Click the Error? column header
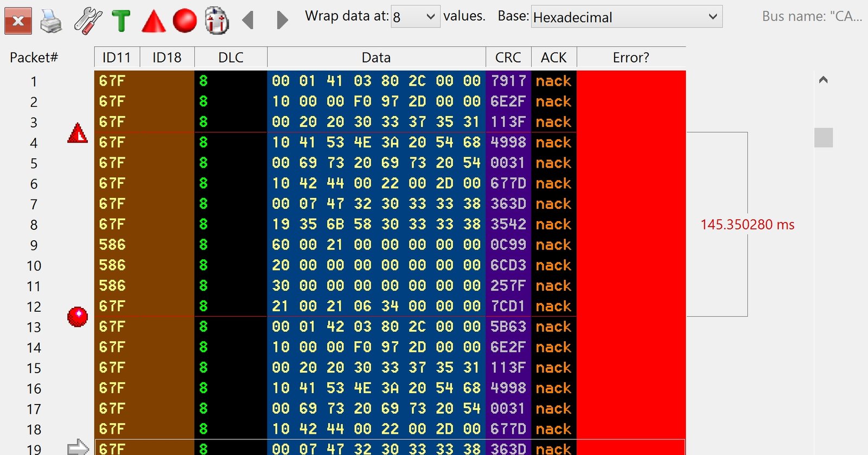Screen dimensions: 868x455 point(631,57)
